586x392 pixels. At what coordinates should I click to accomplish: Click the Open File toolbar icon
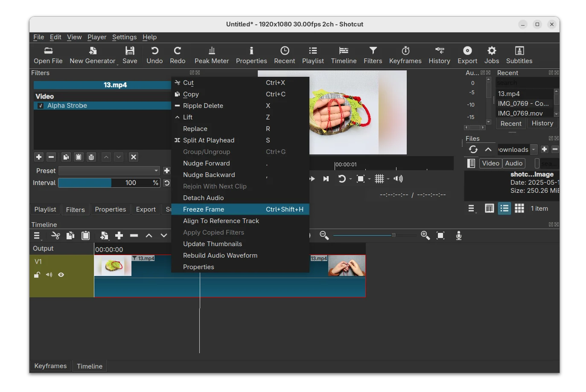click(x=48, y=55)
